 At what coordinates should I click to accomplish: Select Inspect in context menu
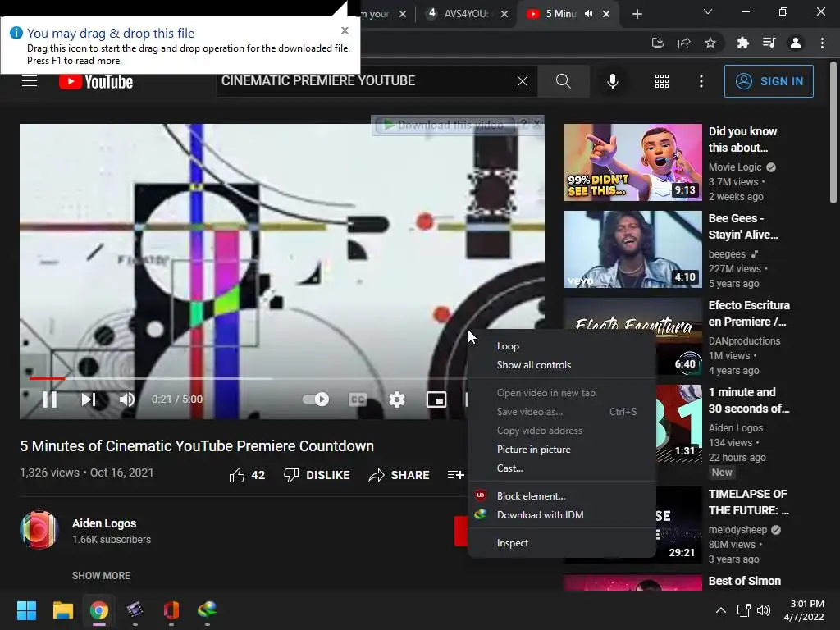click(562, 543)
